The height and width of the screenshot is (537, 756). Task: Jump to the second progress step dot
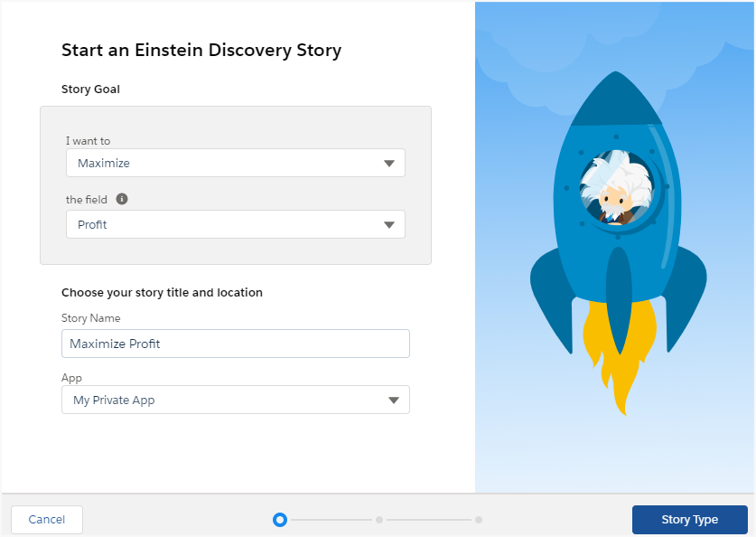[379, 520]
